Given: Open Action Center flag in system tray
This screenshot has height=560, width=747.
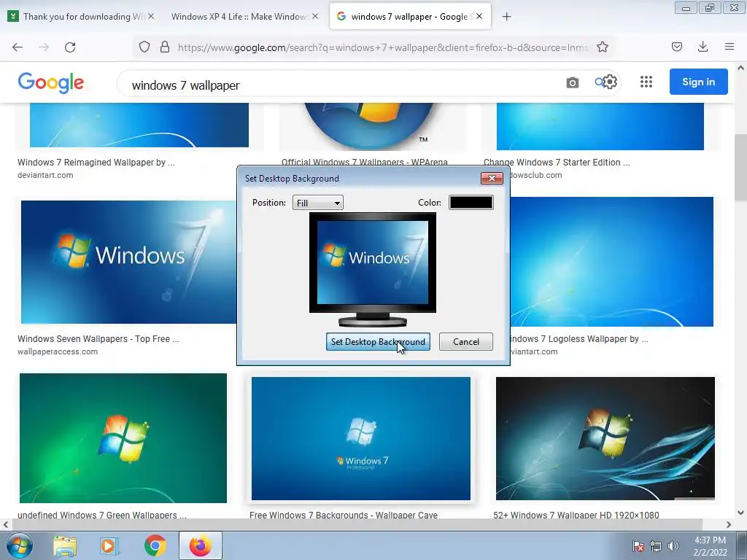Looking at the screenshot, I should point(638,546).
